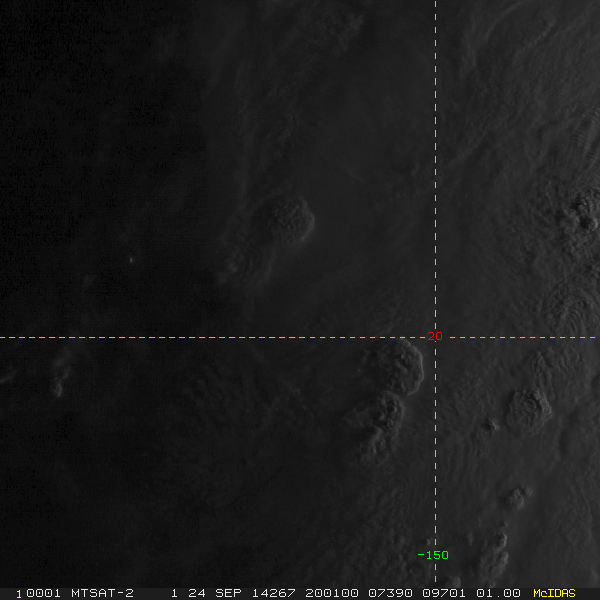
Task: Click the yellow frame number 1
Action: coord(19,594)
